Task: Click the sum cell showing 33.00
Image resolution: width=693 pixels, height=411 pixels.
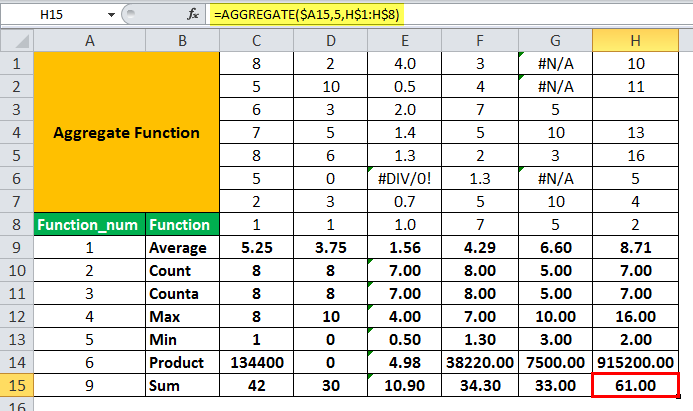Action: [556, 385]
